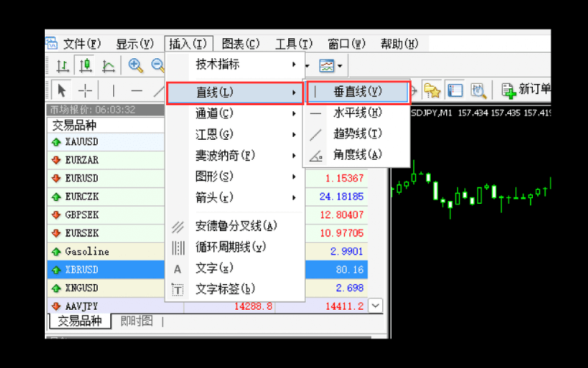Click the 14288.8 bid value
This screenshot has height=368, width=588.
pyautogui.click(x=254, y=306)
